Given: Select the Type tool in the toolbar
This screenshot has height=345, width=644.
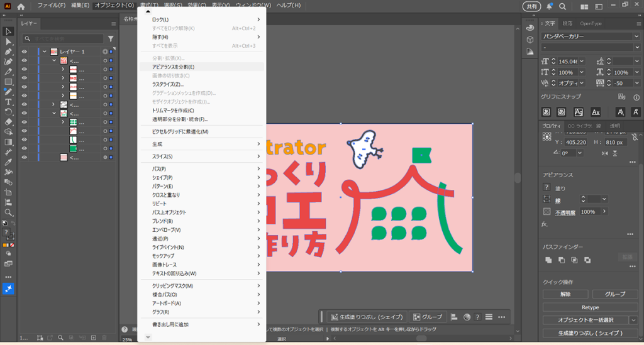Looking at the screenshot, I should tap(8, 102).
